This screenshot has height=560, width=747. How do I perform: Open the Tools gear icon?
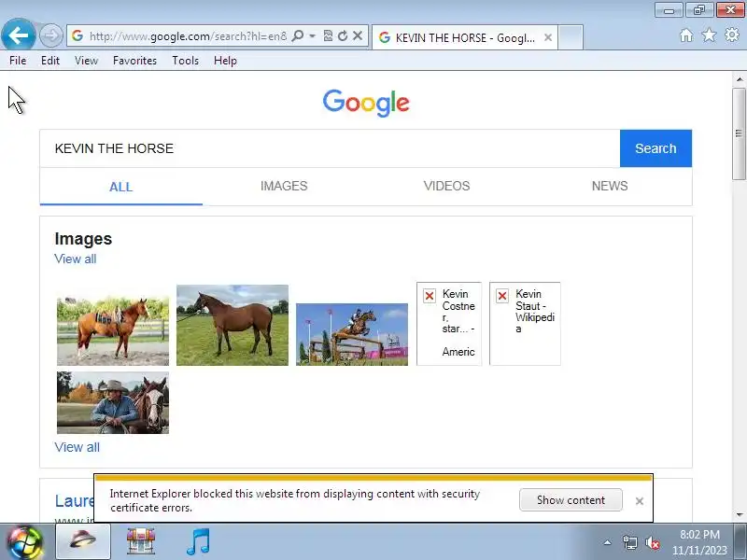732,35
